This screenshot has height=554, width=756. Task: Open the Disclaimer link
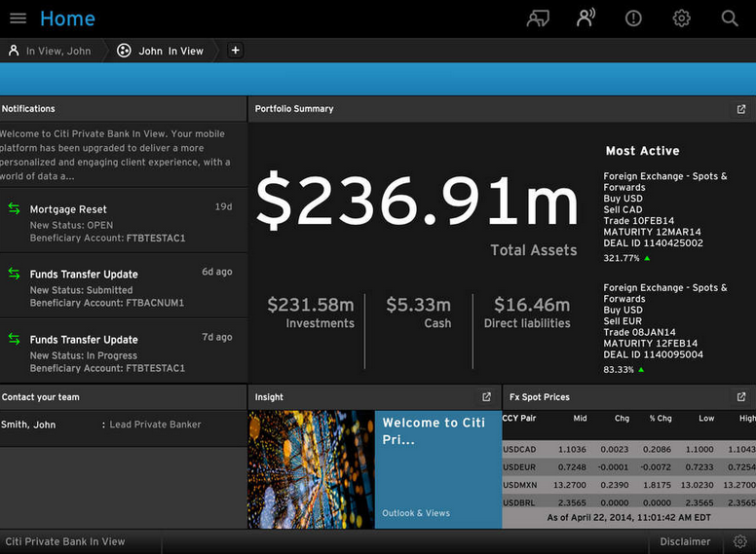[685, 541]
